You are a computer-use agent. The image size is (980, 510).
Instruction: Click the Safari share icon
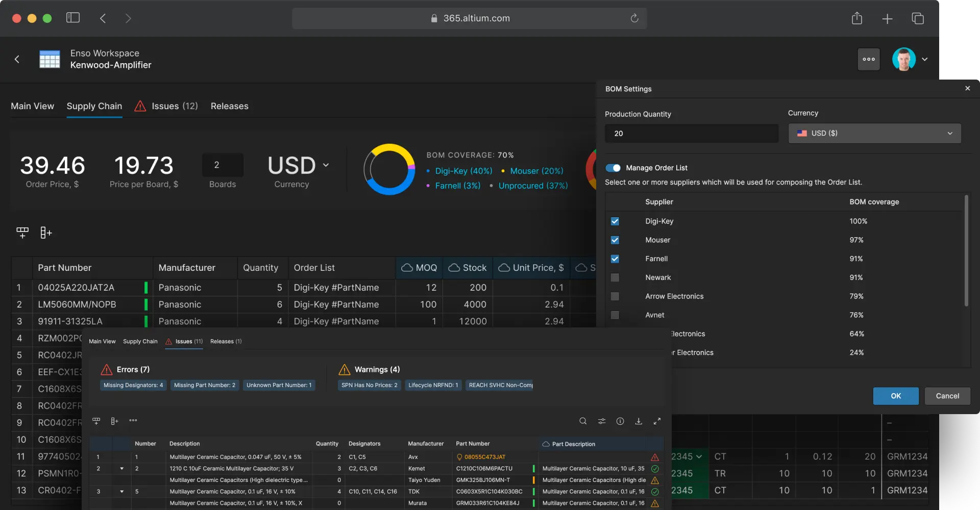click(857, 19)
